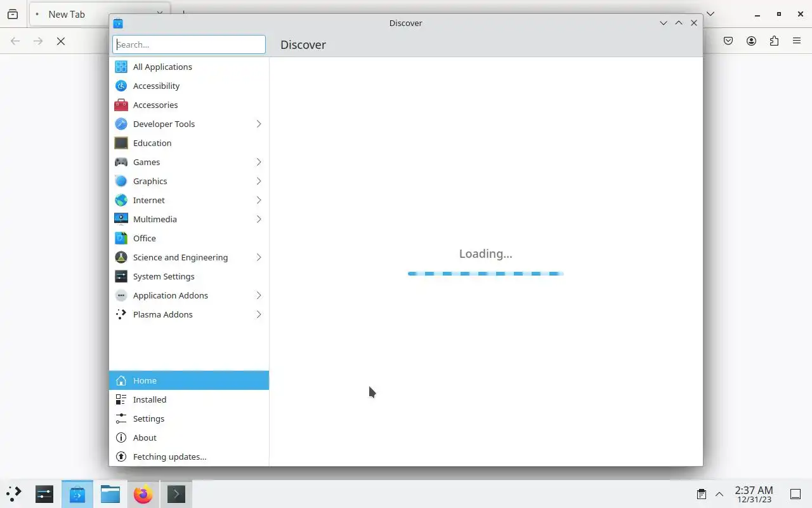Go to the Installed page

click(189, 399)
